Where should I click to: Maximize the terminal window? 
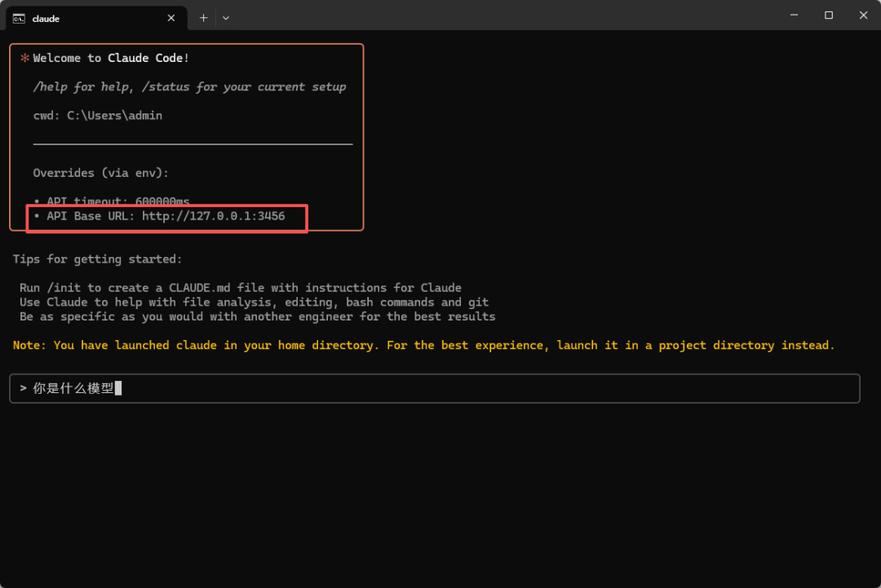tap(829, 15)
